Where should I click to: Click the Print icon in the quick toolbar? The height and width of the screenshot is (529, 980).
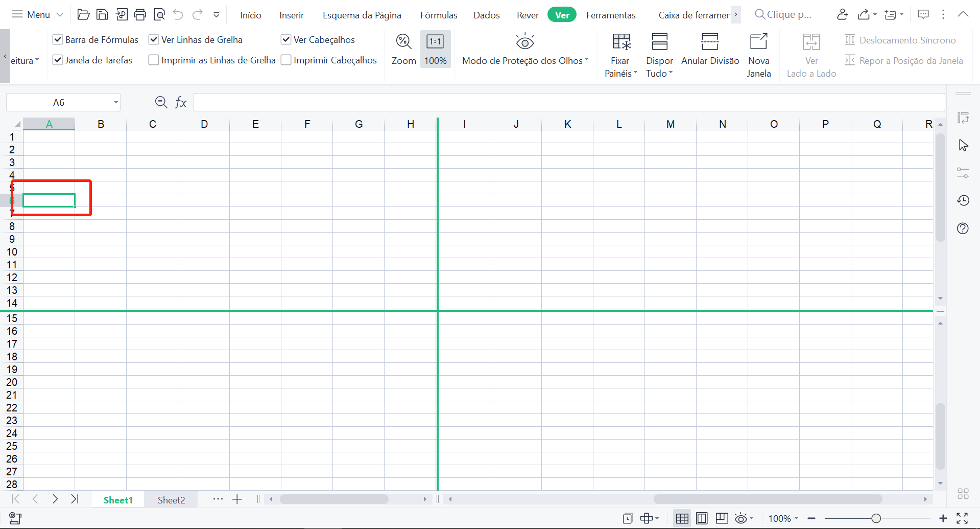point(140,14)
